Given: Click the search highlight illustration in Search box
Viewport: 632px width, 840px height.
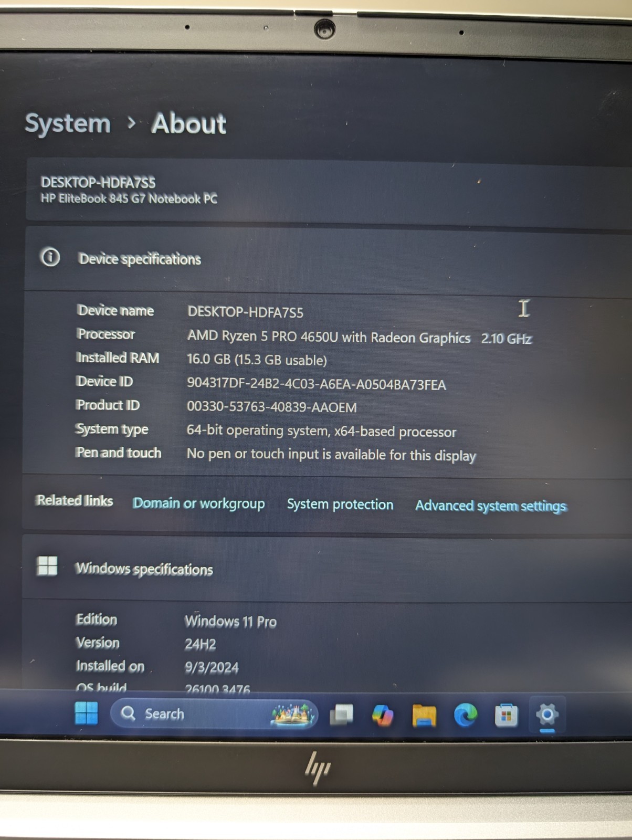Looking at the screenshot, I should pyautogui.click(x=293, y=715).
